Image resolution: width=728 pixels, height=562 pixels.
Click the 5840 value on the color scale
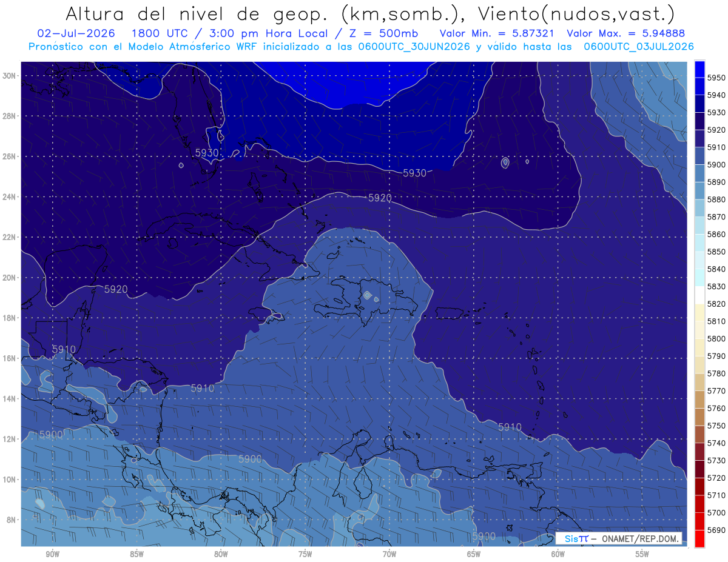pos(716,269)
